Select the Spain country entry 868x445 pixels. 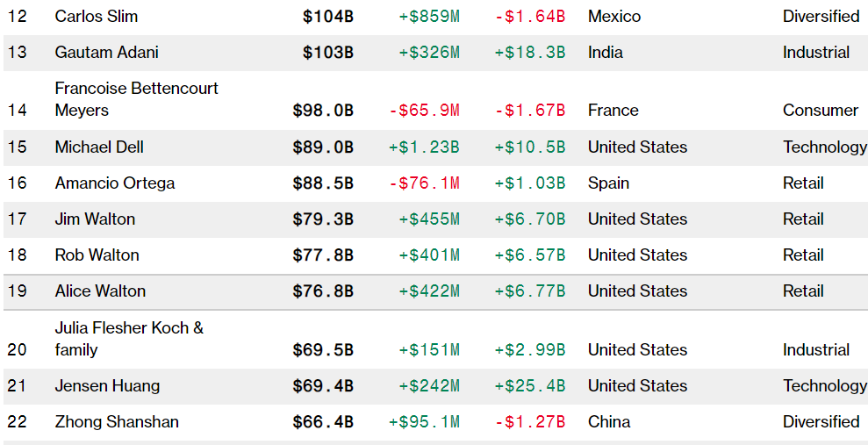click(x=608, y=183)
